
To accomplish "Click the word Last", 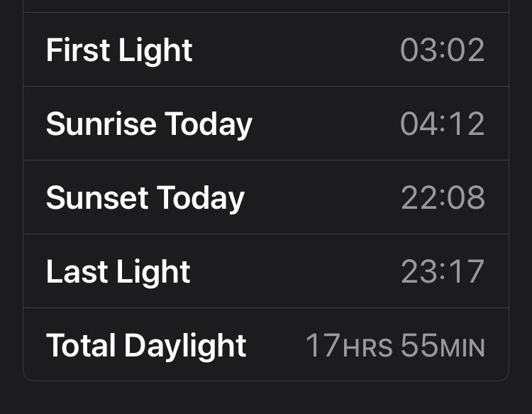I will 77,271.
